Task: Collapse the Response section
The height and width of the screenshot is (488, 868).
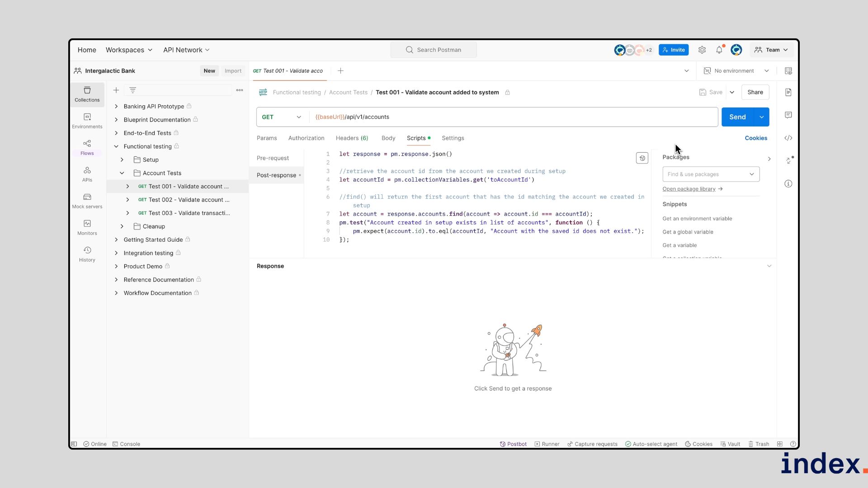Action: point(769,266)
